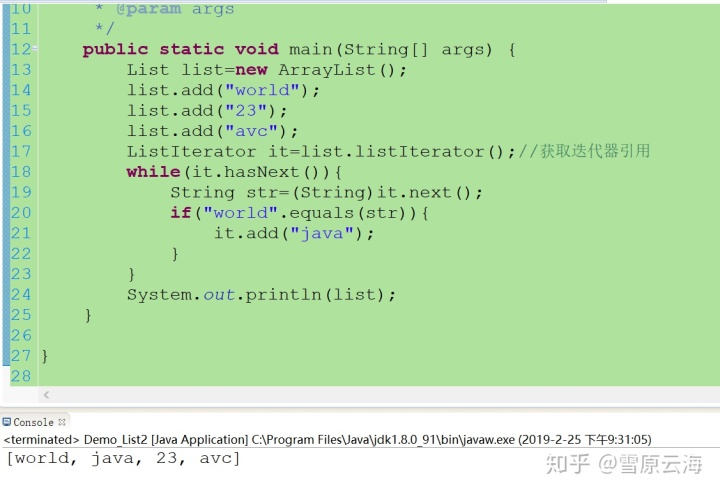Screen dimensions: 720x493
Task: Click the string "23" on line 15
Action: click(x=246, y=111)
